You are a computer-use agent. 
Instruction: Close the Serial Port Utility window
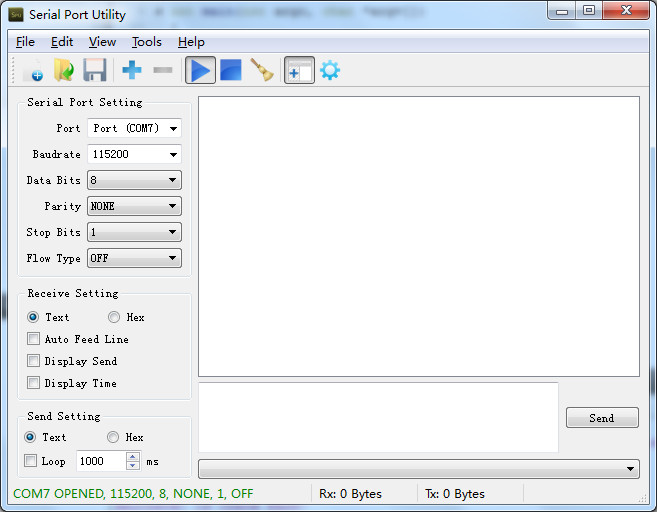(x=626, y=11)
